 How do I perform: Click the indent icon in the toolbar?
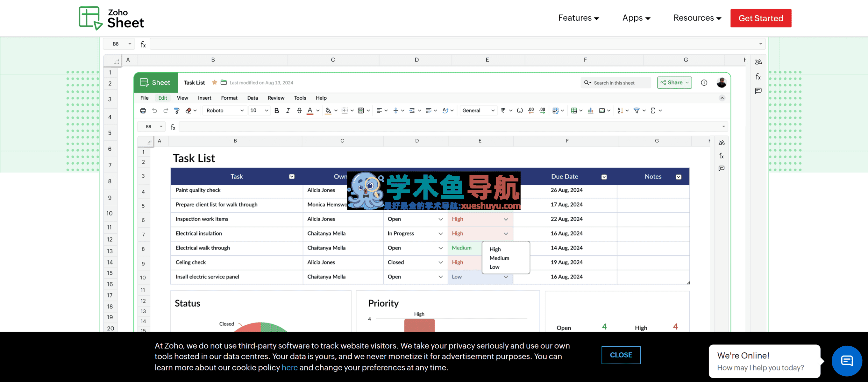tap(412, 110)
